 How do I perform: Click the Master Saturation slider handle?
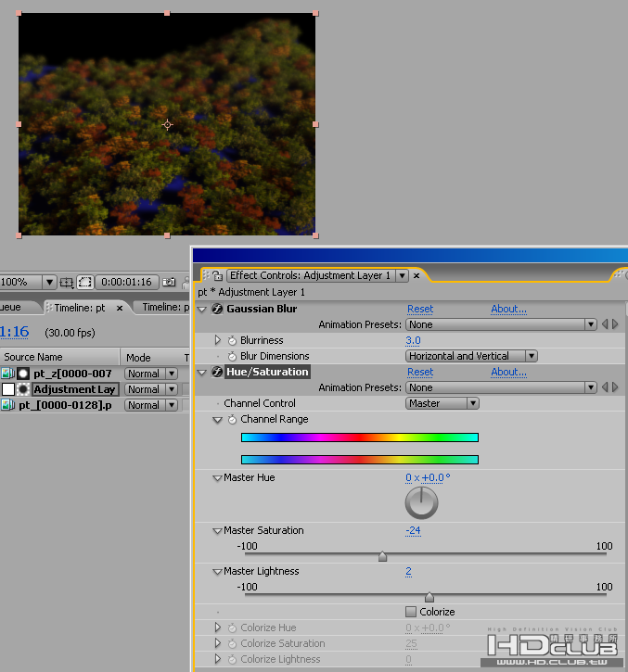(382, 557)
